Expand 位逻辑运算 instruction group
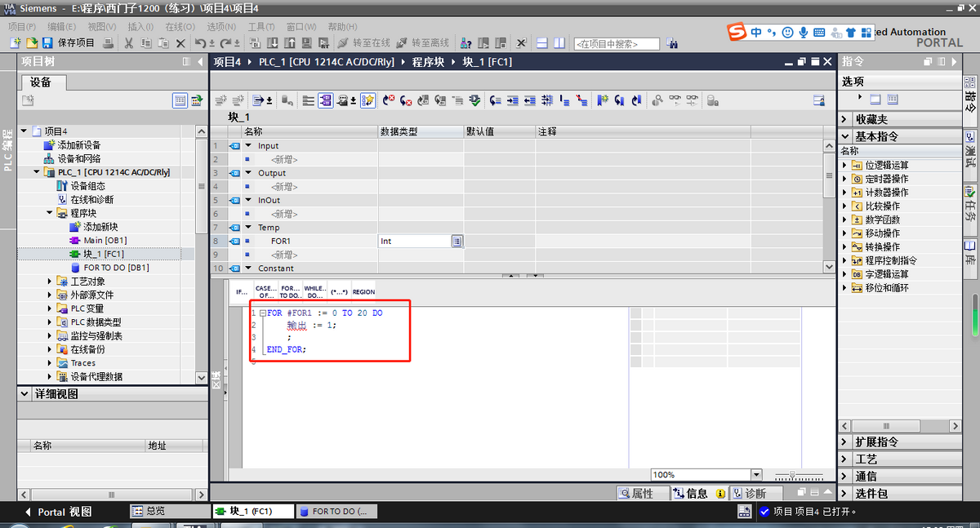980x528 pixels. (x=845, y=165)
